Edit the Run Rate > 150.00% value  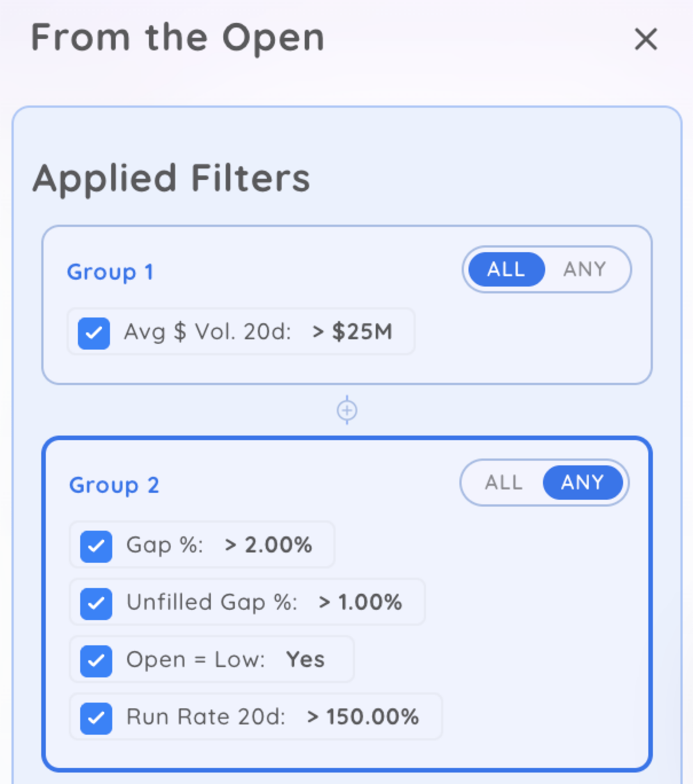coord(363,717)
